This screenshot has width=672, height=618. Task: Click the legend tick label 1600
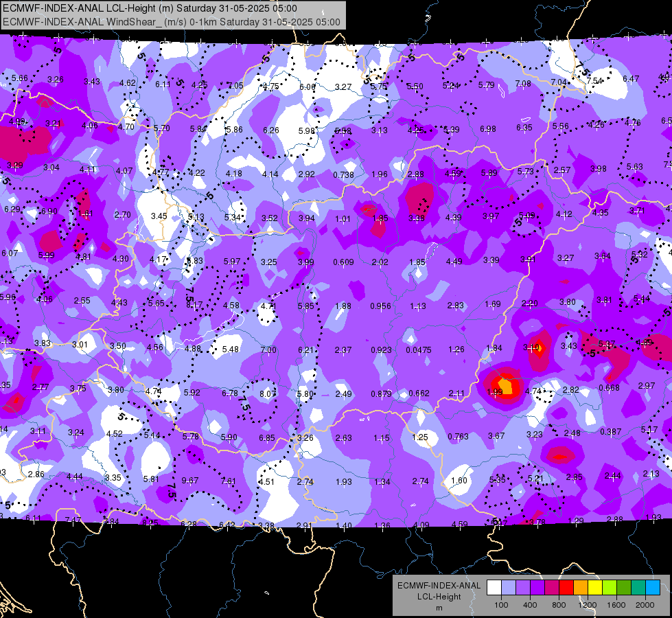[x=616, y=605]
